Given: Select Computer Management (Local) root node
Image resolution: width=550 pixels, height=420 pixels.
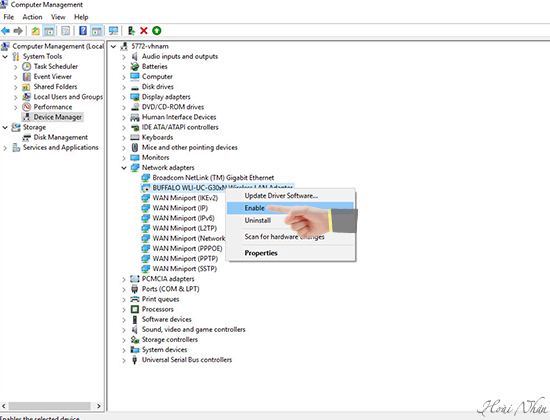Looking at the screenshot, I should [x=58, y=46].
